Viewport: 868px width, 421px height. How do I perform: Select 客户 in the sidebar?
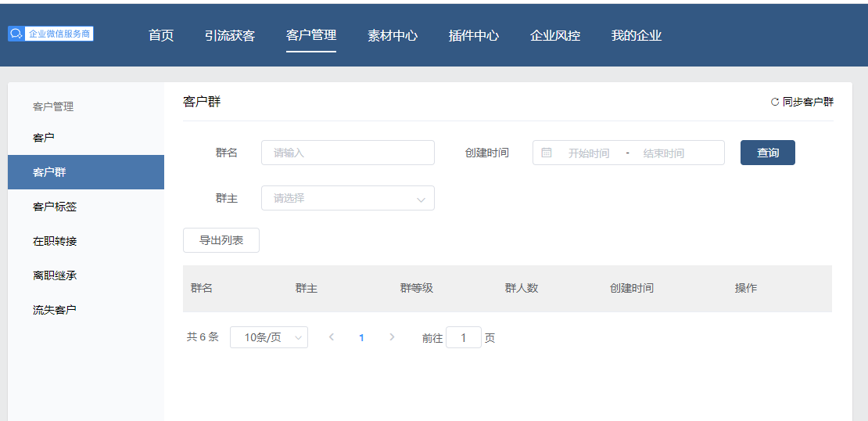(x=86, y=138)
